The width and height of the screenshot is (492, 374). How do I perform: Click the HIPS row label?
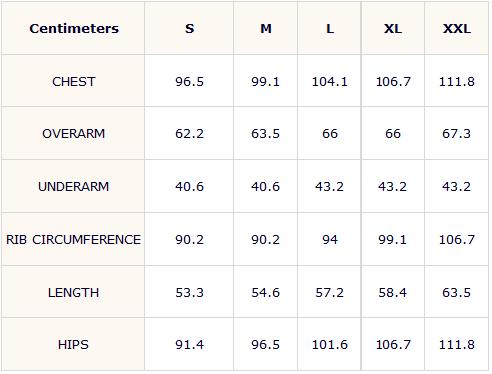coord(74,345)
